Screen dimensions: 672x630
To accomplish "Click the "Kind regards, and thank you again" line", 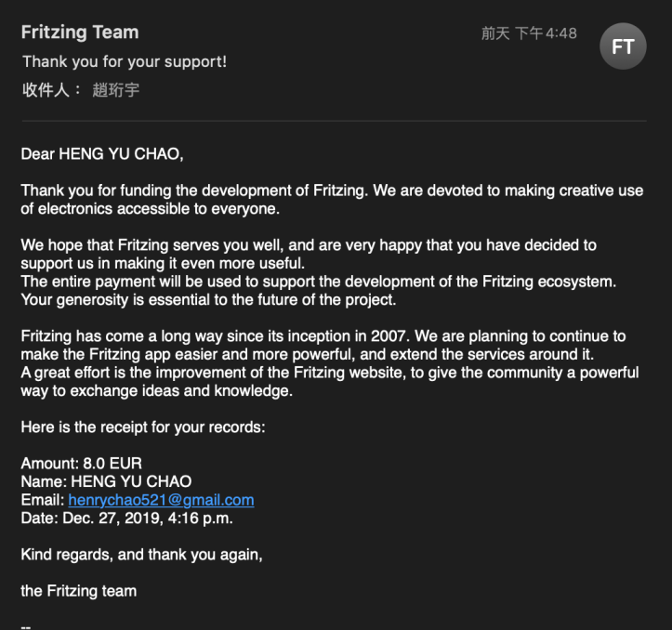I will [x=141, y=555].
